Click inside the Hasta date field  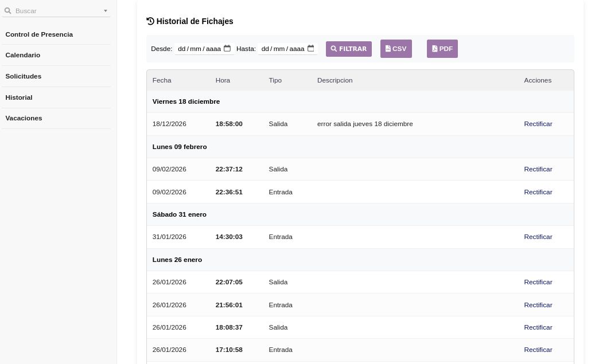(282, 49)
